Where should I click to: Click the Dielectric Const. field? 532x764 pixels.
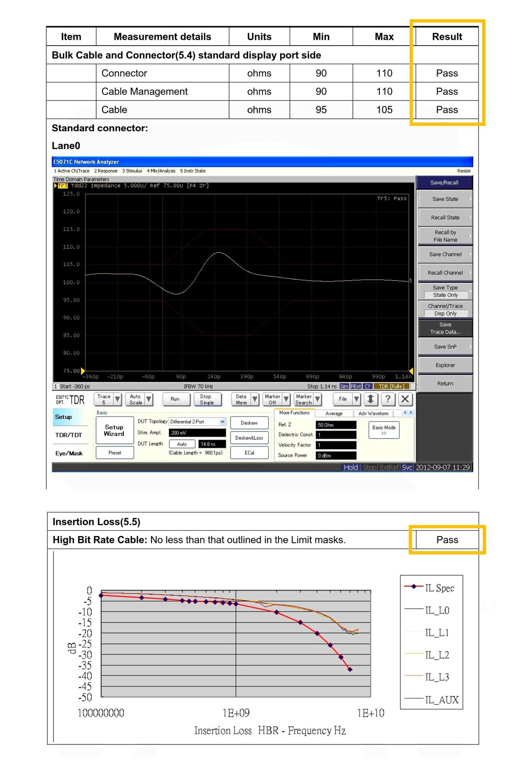(x=336, y=435)
